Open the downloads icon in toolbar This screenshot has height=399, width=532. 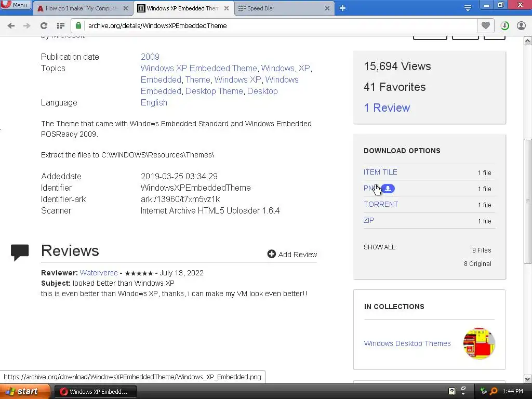tap(504, 26)
